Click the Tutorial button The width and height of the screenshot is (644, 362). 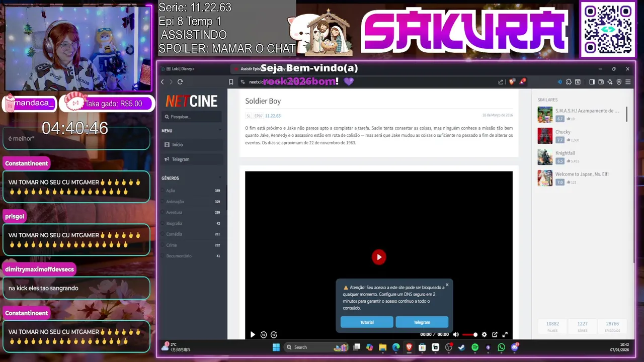[x=367, y=322]
